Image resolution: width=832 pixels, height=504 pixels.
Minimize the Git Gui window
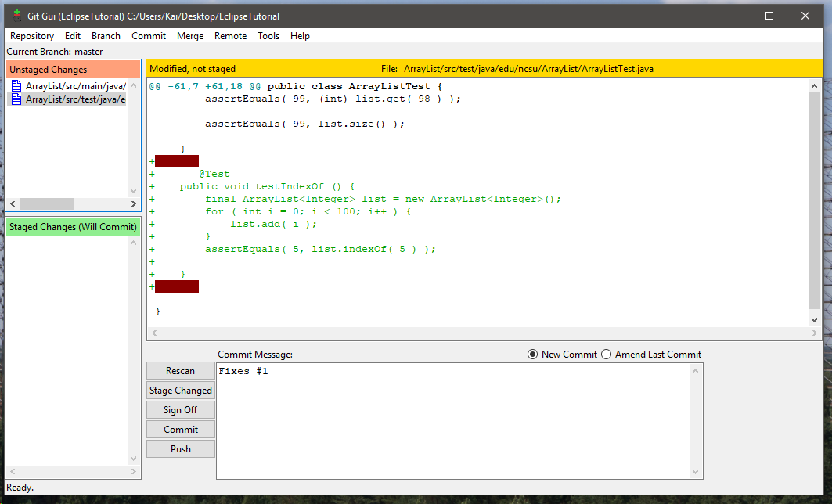734,16
